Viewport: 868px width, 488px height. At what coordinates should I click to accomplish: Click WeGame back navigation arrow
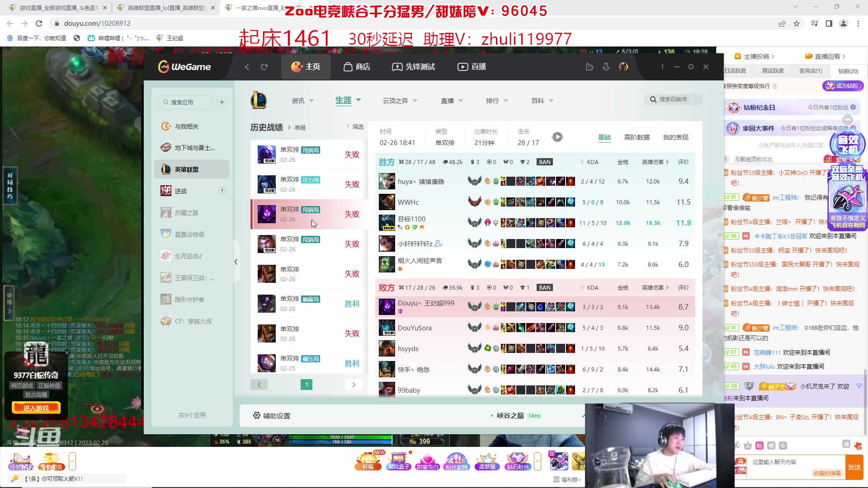[x=247, y=67]
